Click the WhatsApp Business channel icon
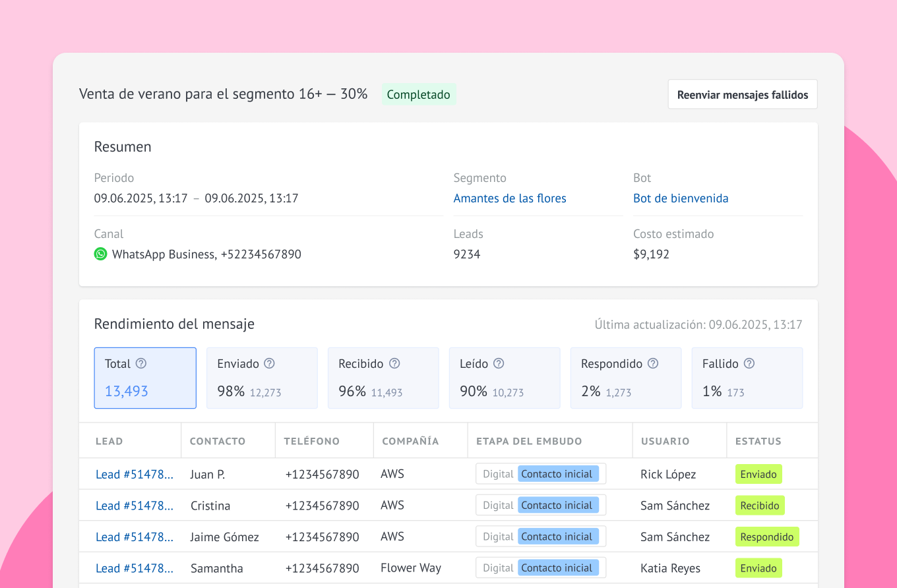 coord(100,254)
